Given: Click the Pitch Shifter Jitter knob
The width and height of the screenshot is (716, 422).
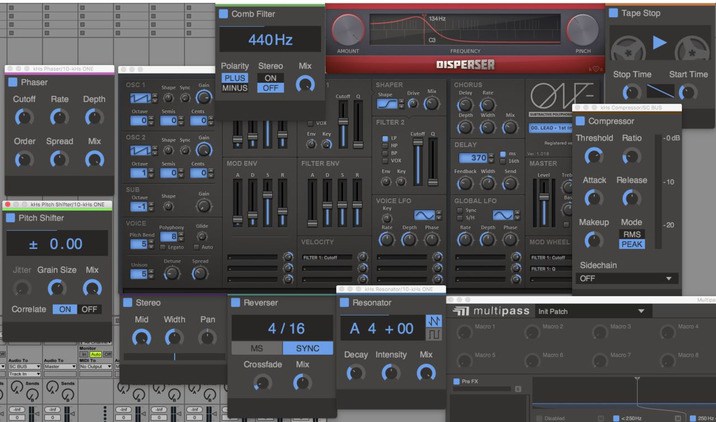Looking at the screenshot, I should [x=21, y=288].
